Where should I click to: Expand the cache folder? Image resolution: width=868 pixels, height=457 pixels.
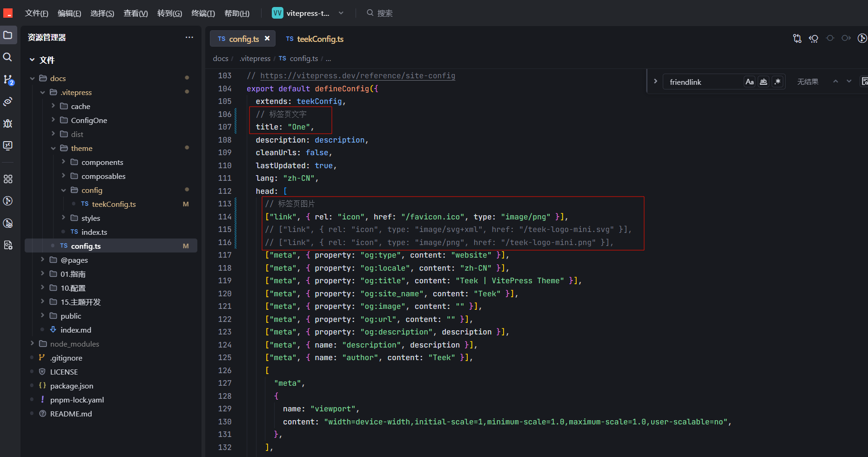click(53, 106)
